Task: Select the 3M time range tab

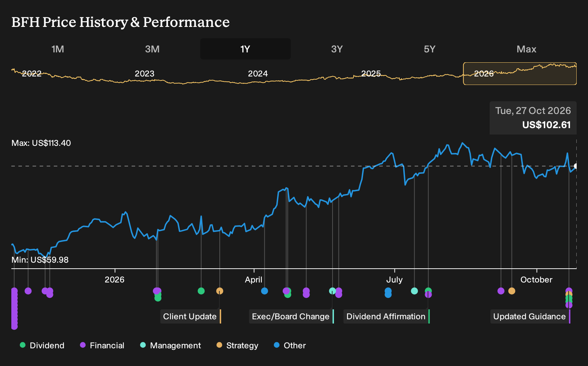Action: (x=152, y=49)
